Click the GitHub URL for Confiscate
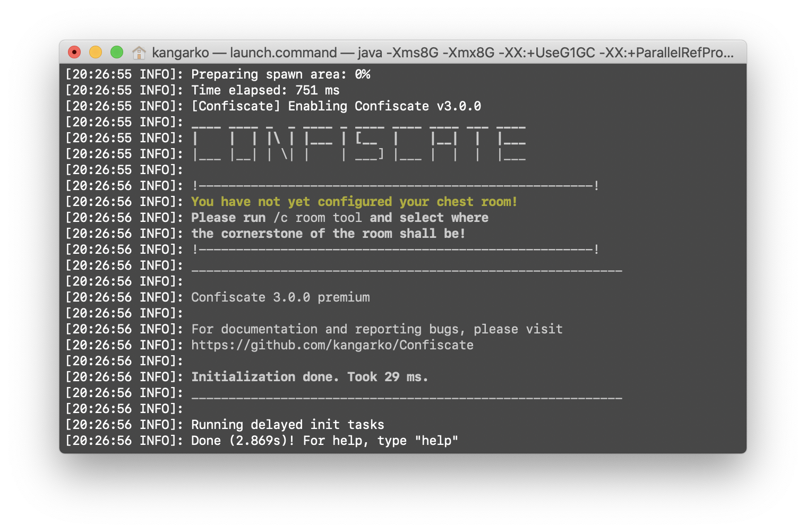Screen dimensions: 806x532 332,345
